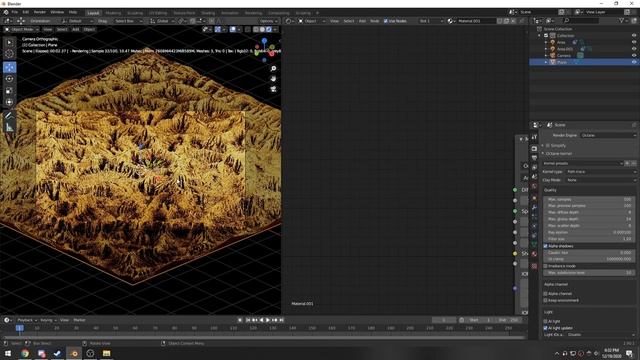Screen dimensions: 640x360
Task: Enable the Irradiance mode checkbox
Action: pyautogui.click(x=546, y=266)
